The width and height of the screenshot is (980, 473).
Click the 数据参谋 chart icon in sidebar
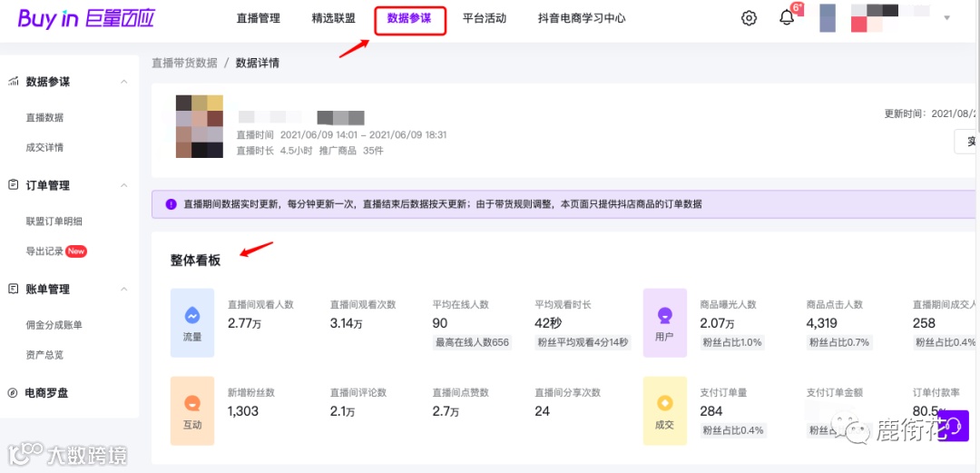pyautogui.click(x=13, y=82)
